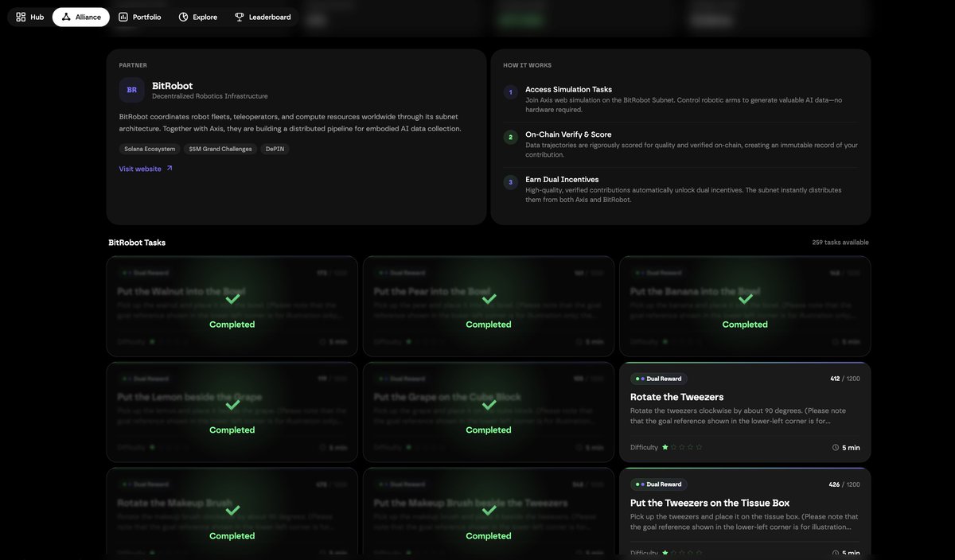Click the arrow icon beside Visit website
This screenshot has width=955, height=560.
[170, 169]
